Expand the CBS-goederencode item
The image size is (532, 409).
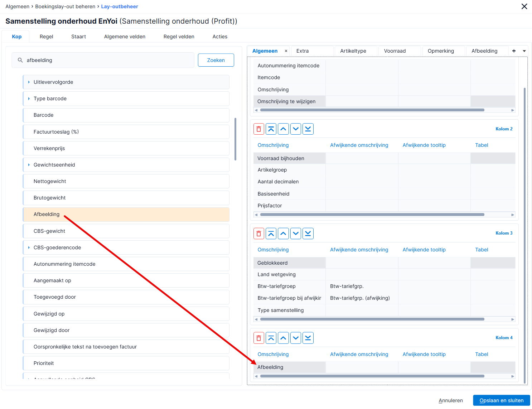pyautogui.click(x=29, y=247)
